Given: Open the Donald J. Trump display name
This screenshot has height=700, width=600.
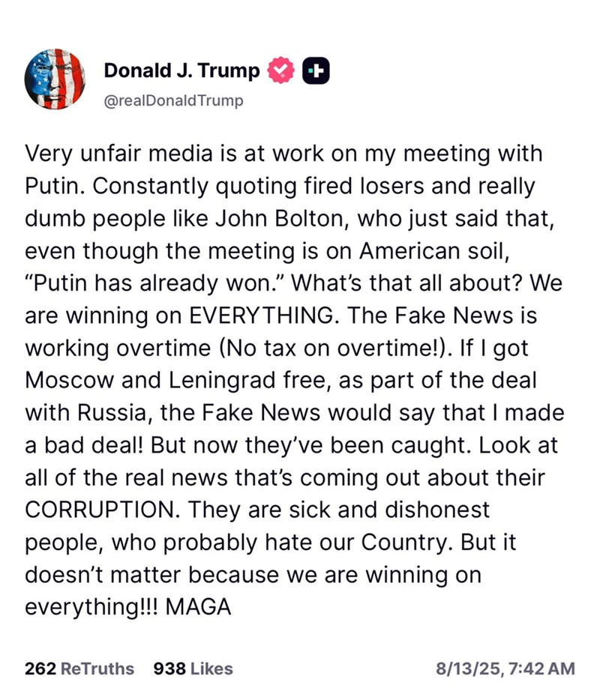Looking at the screenshot, I should point(181,70).
